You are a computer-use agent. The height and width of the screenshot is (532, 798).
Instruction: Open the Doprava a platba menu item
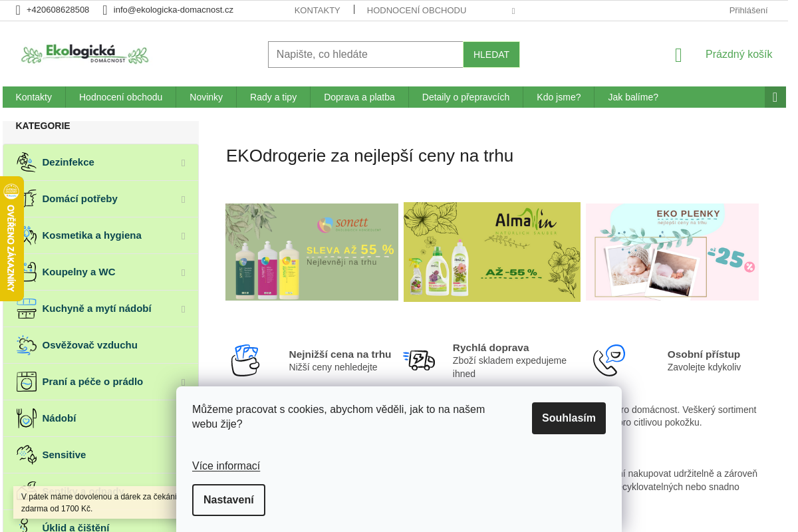point(359,97)
